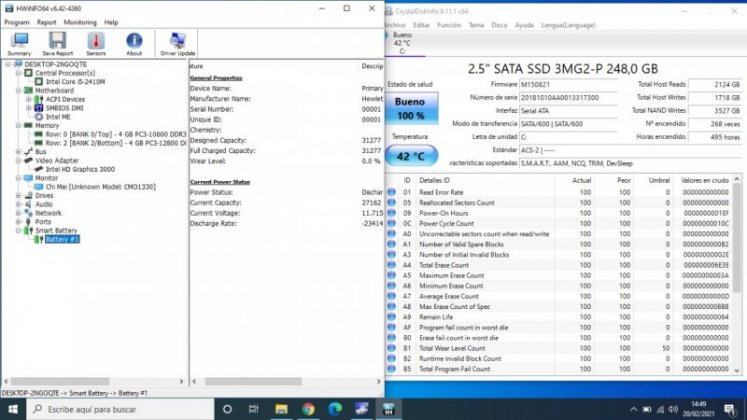Image resolution: width=747 pixels, height=420 pixels.
Task: Collapse the Motherboard tree node
Action: pos(18,90)
